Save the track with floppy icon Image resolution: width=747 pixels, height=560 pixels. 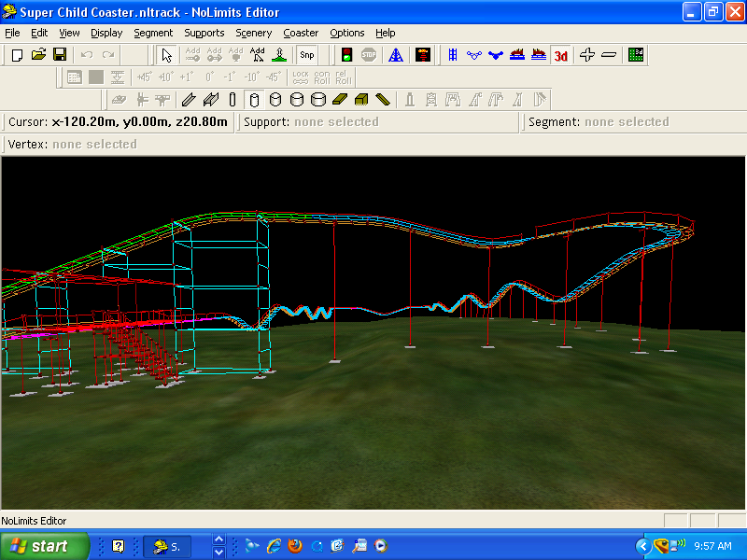point(60,55)
